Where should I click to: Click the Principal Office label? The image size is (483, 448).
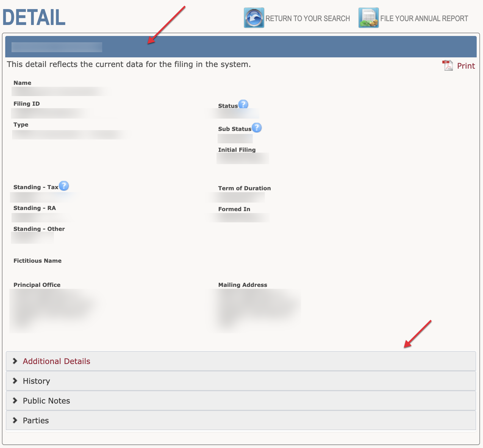pyautogui.click(x=37, y=285)
